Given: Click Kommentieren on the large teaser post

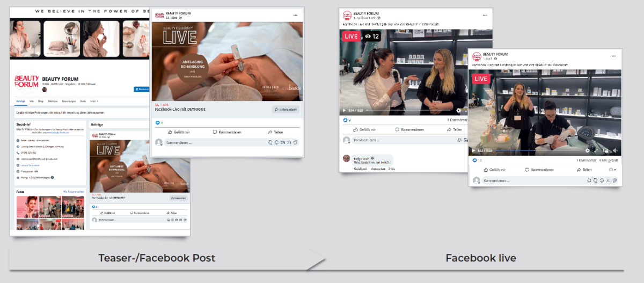Looking at the screenshot, I should click(227, 132).
